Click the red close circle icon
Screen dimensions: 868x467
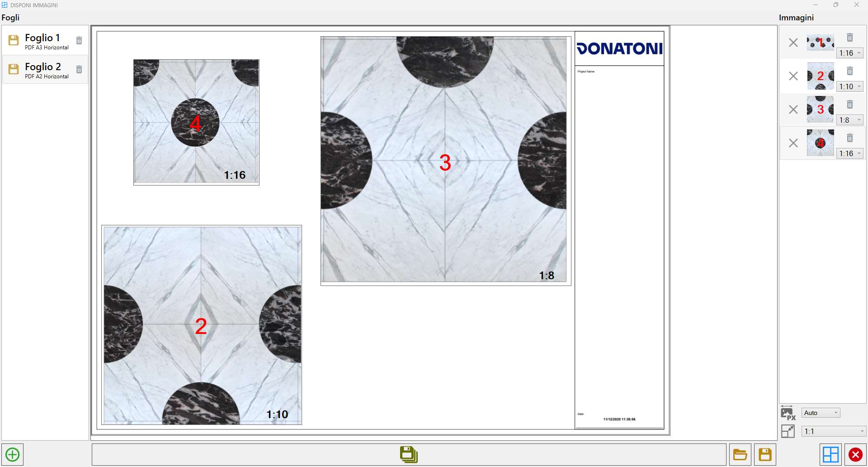pyautogui.click(x=855, y=454)
